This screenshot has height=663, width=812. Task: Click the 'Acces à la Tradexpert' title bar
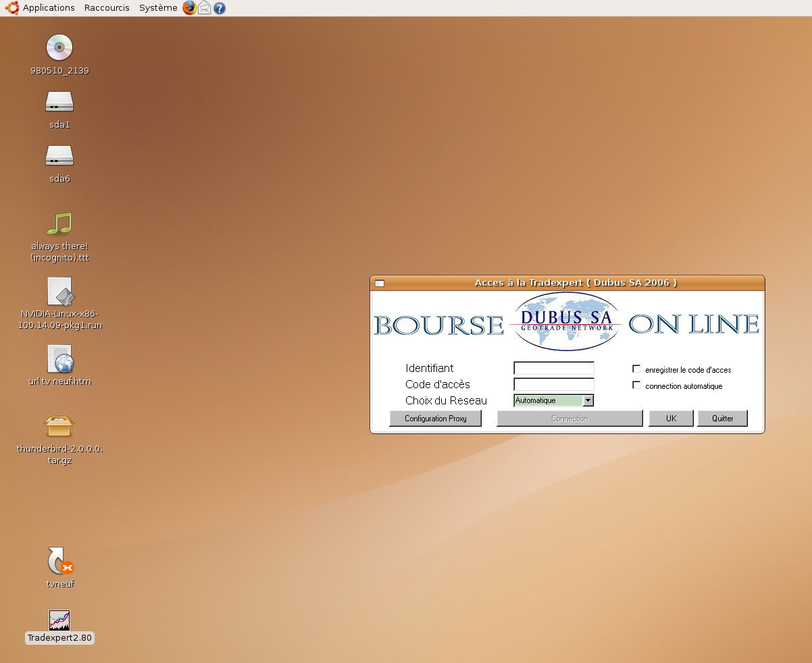point(567,283)
